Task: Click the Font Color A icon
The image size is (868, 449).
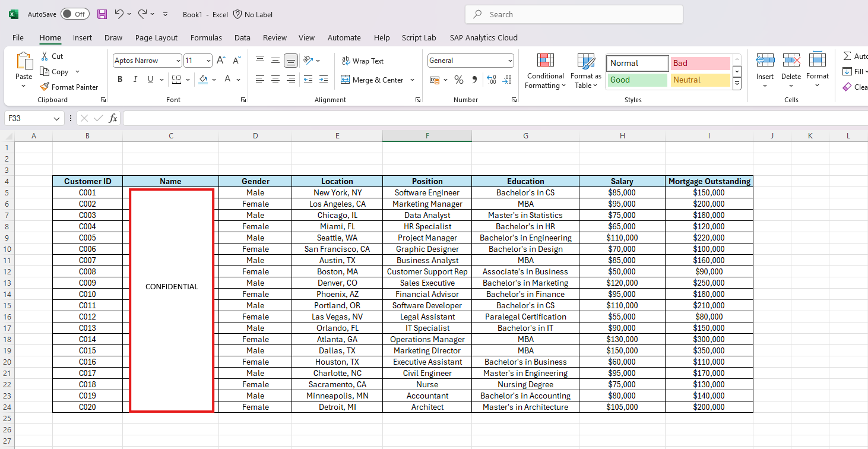Action: pos(227,80)
